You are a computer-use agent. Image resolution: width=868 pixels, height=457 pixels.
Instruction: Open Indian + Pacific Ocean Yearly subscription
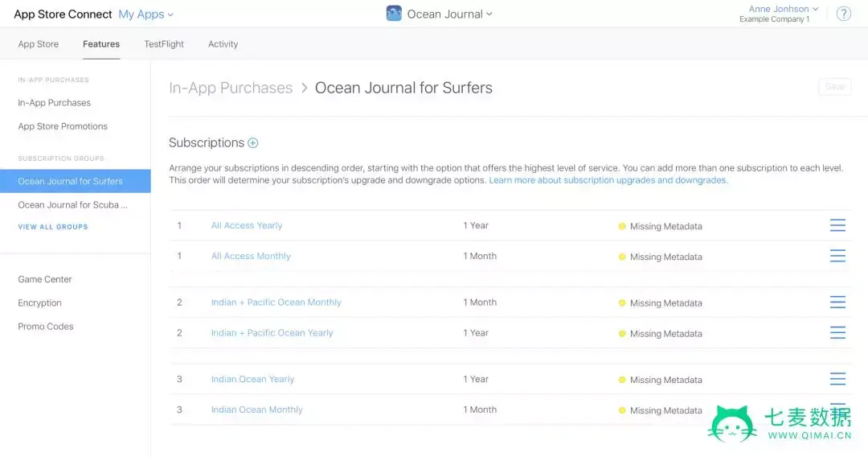[x=272, y=333]
